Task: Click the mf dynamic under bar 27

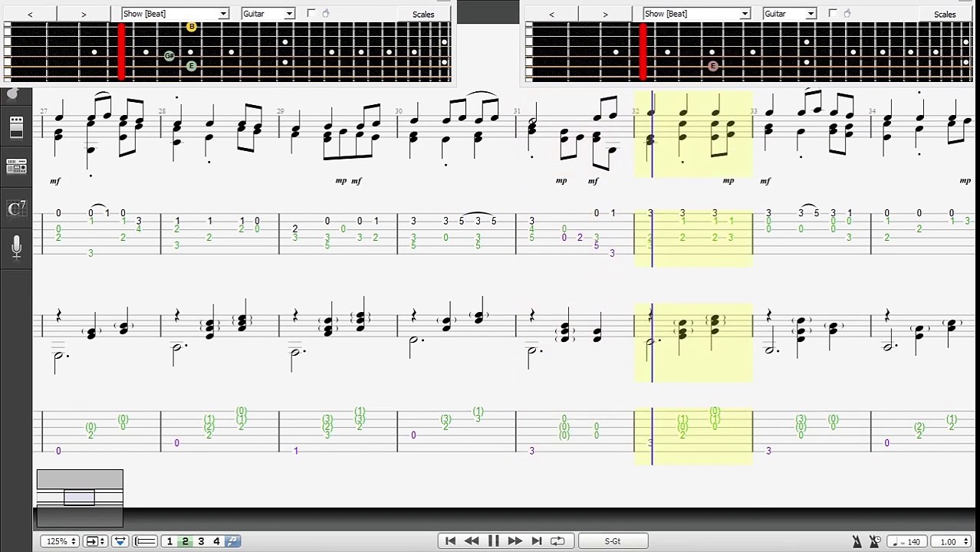Action: [54, 181]
